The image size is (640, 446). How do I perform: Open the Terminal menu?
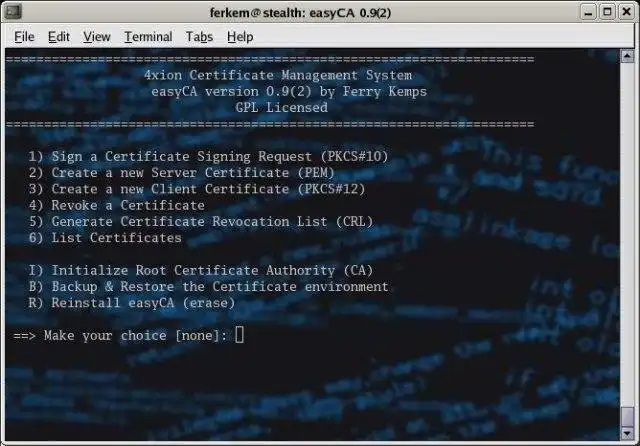[148, 37]
